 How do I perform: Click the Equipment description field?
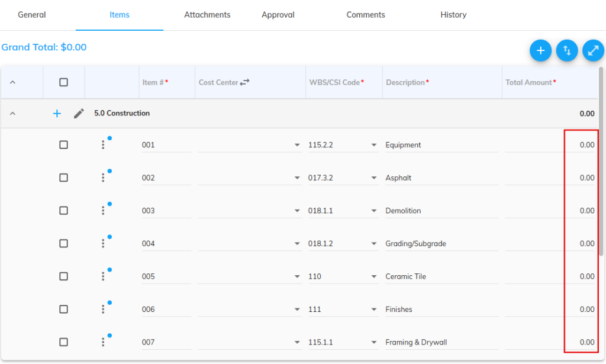pos(441,145)
